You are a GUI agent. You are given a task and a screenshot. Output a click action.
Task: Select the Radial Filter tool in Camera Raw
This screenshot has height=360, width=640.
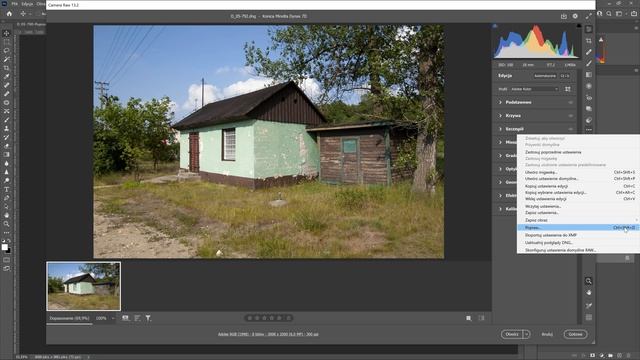click(x=589, y=86)
